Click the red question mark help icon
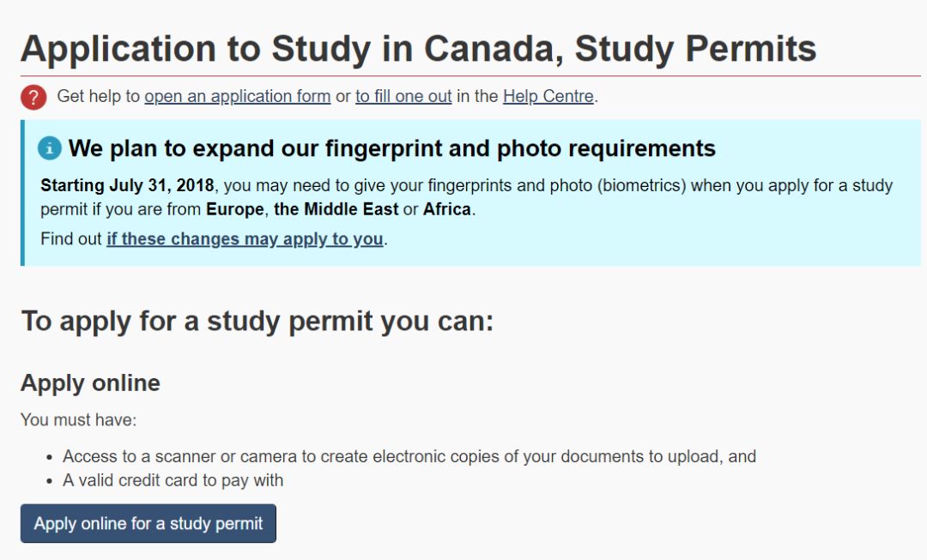The height and width of the screenshot is (560, 927). [x=33, y=97]
